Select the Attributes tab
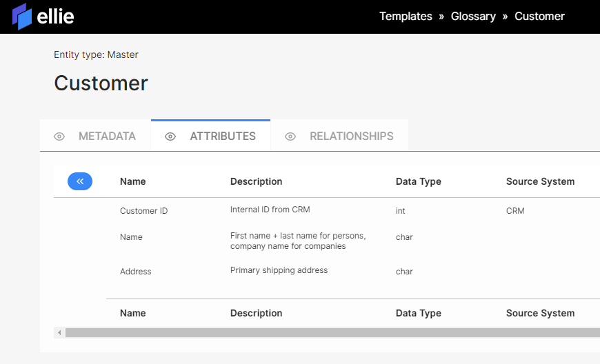600x364 pixels. [223, 136]
